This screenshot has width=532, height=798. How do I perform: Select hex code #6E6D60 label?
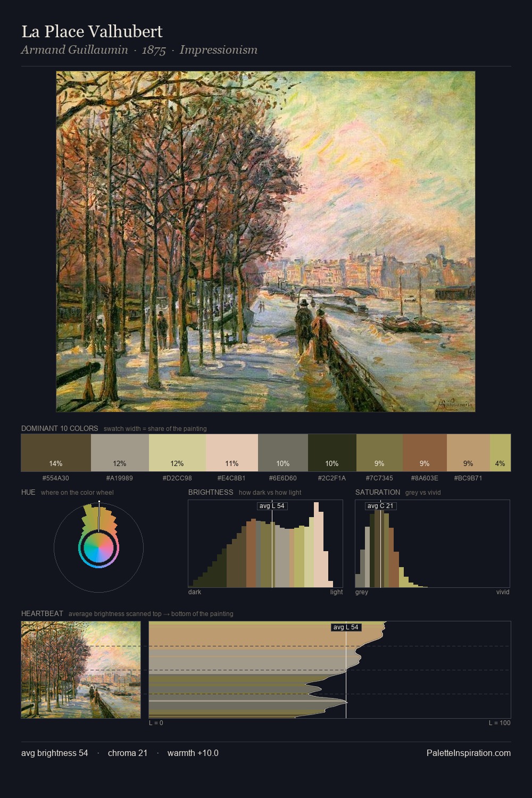pos(283,478)
